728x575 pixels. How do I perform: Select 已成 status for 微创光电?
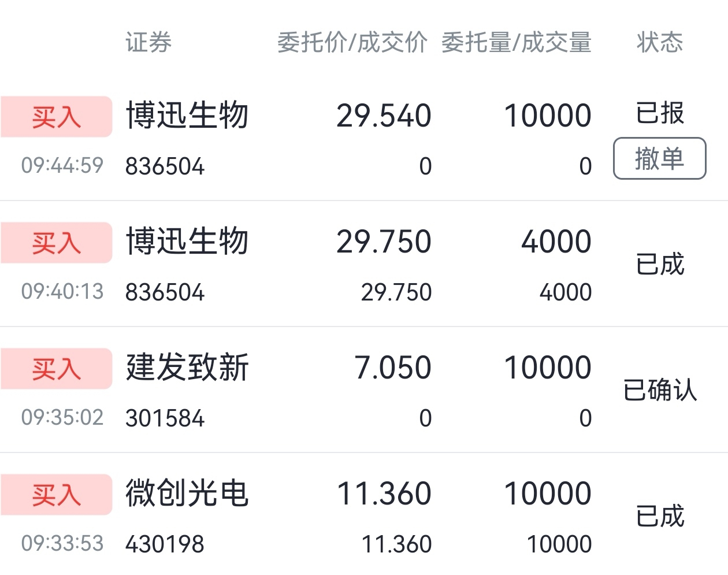click(x=660, y=516)
